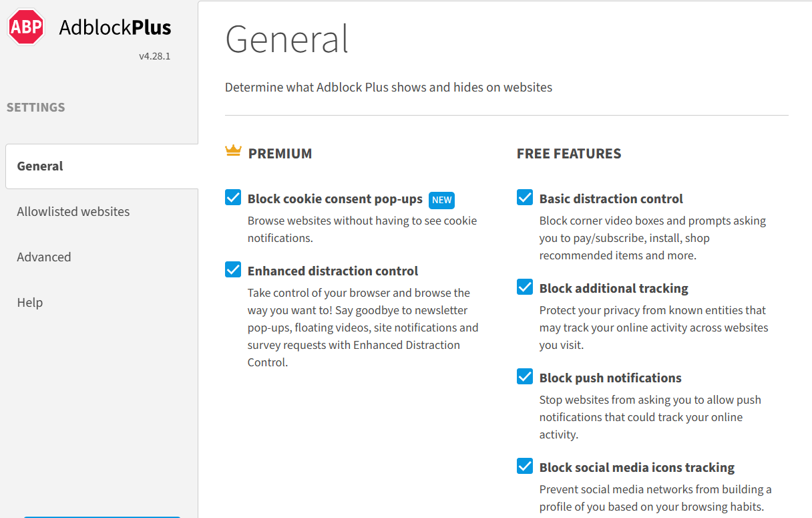Open the Allowlisted websites section
Viewport: 812px width, 518px height.
(73, 212)
